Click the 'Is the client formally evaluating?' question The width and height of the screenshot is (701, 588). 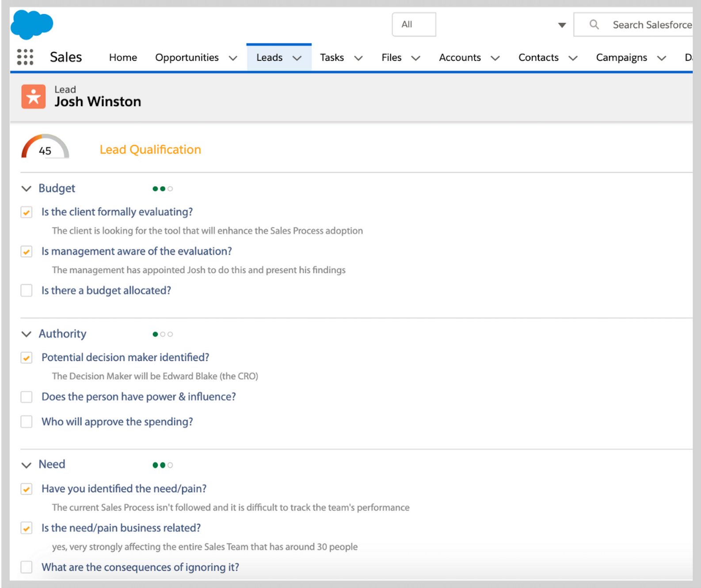pyautogui.click(x=117, y=212)
